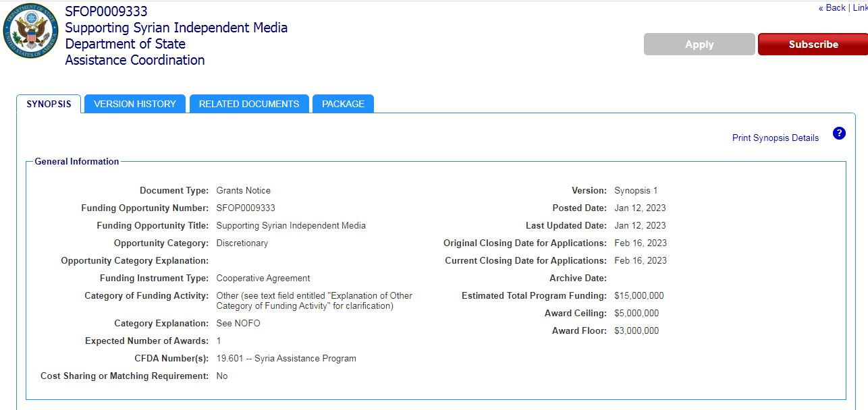Switch to the VERSION HISTORY tab
The image size is (868, 410).
pyautogui.click(x=135, y=104)
